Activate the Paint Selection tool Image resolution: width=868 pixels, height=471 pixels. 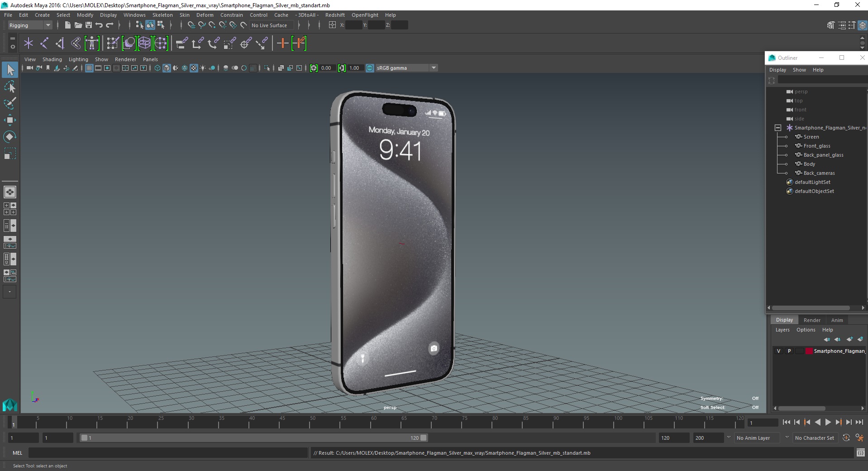(10, 103)
